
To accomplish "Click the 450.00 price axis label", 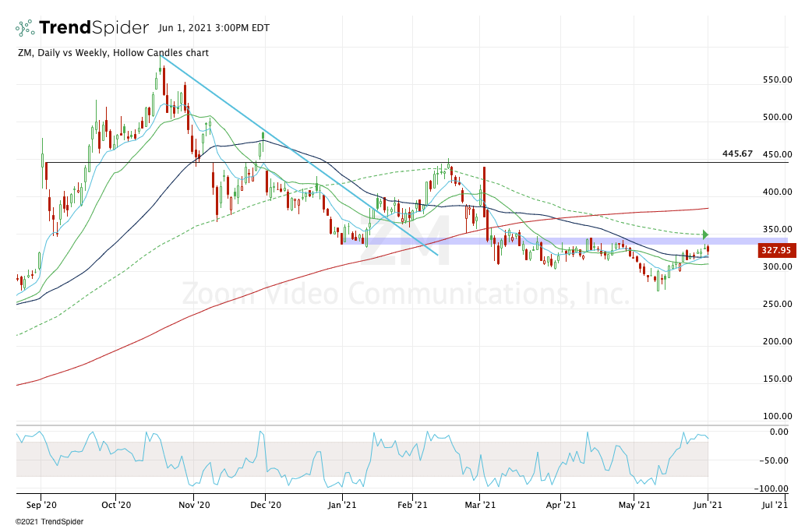I will click(777, 154).
